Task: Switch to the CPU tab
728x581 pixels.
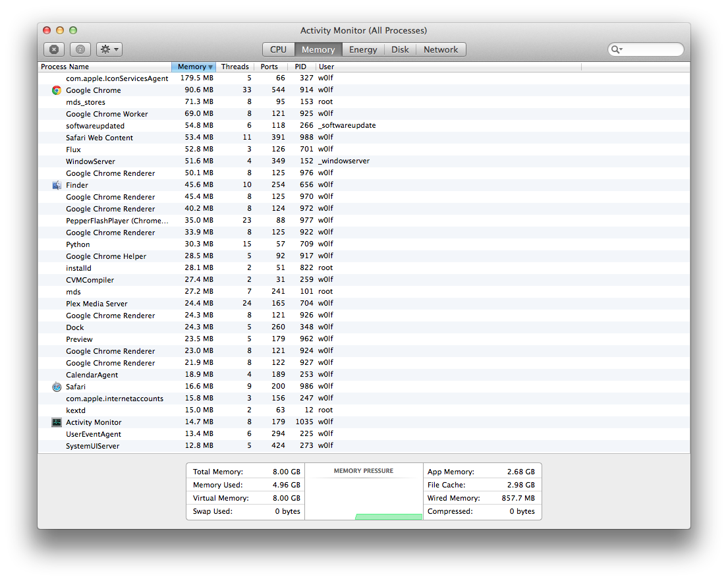Action: (x=279, y=49)
